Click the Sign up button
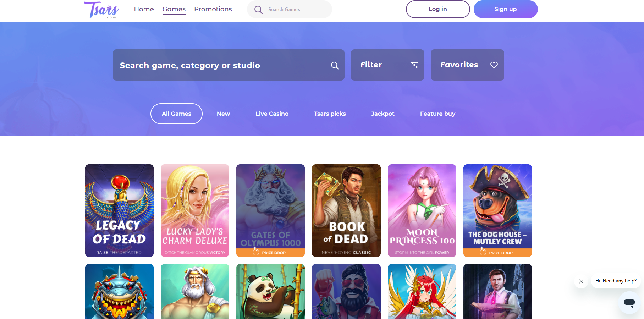 (506, 9)
